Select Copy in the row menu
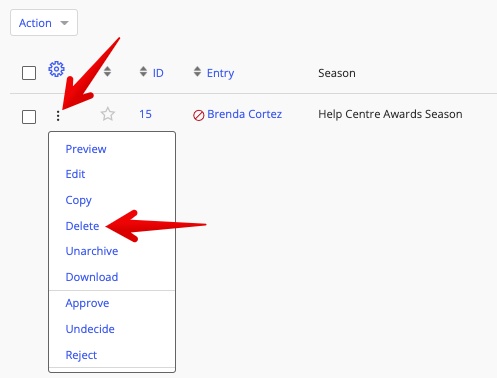The width and height of the screenshot is (497, 378). pos(78,200)
